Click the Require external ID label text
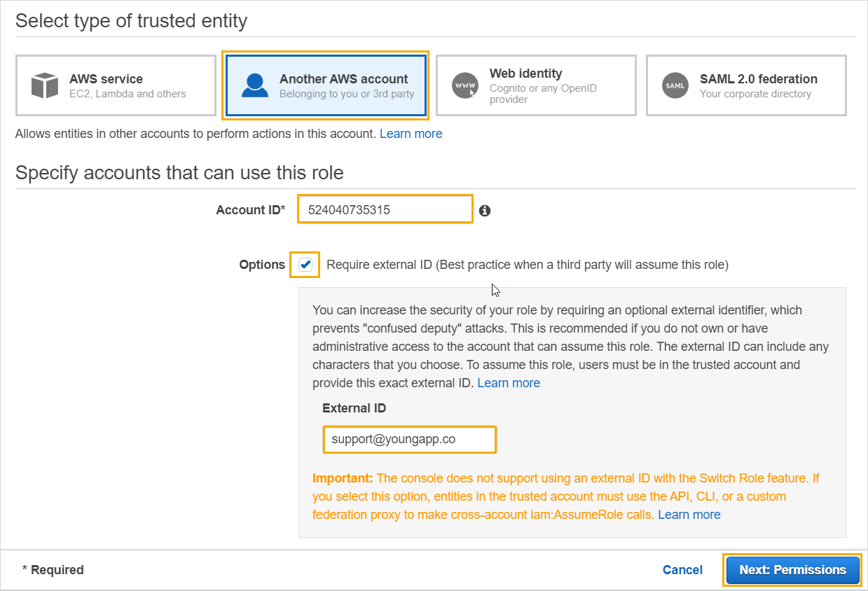The height and width of the screenshot is (591, 868). 528,265
